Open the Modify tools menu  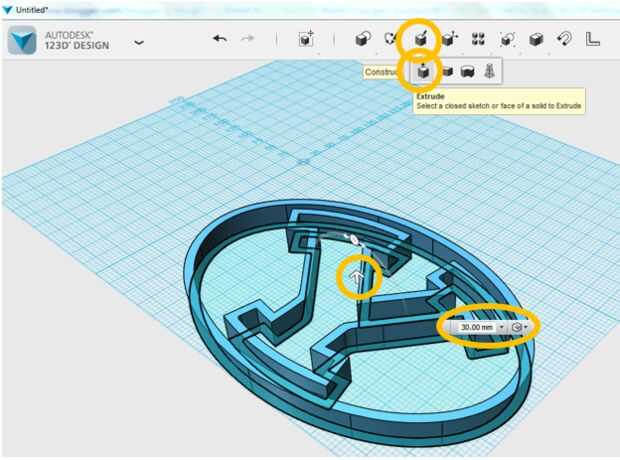tap(450, 39)
